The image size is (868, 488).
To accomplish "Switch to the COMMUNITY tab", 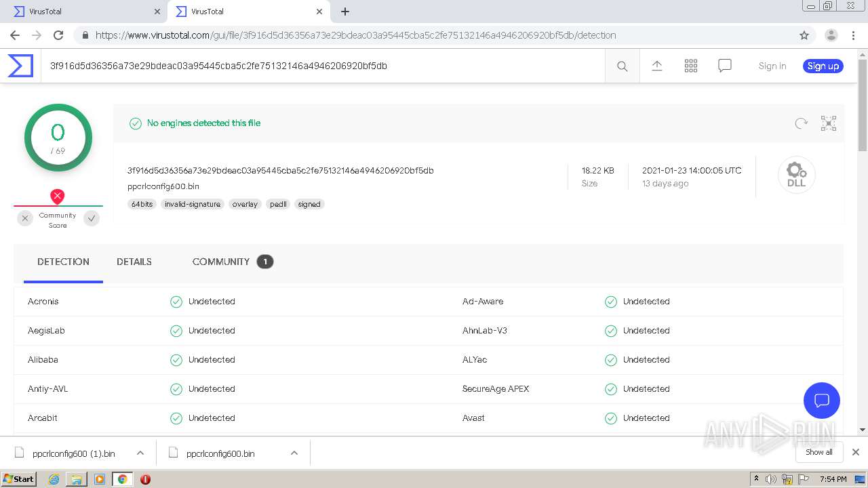I will pyautogui.click(x=233, y=262).
